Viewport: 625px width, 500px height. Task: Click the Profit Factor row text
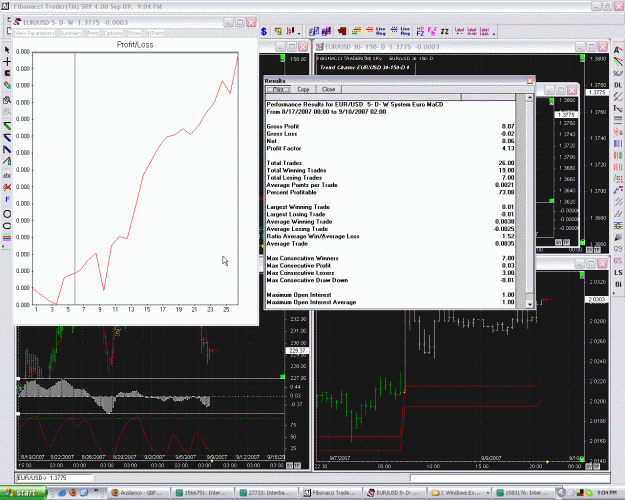pos(284,148)
